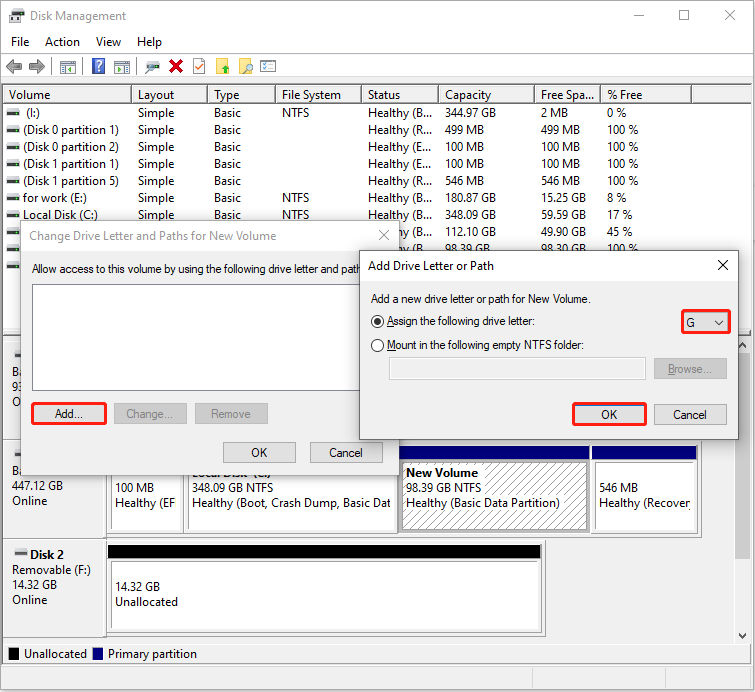Close the Add Drive Letter or Path dialog
The height and width of the screenshot is (692, 755).
click(723, 265)
